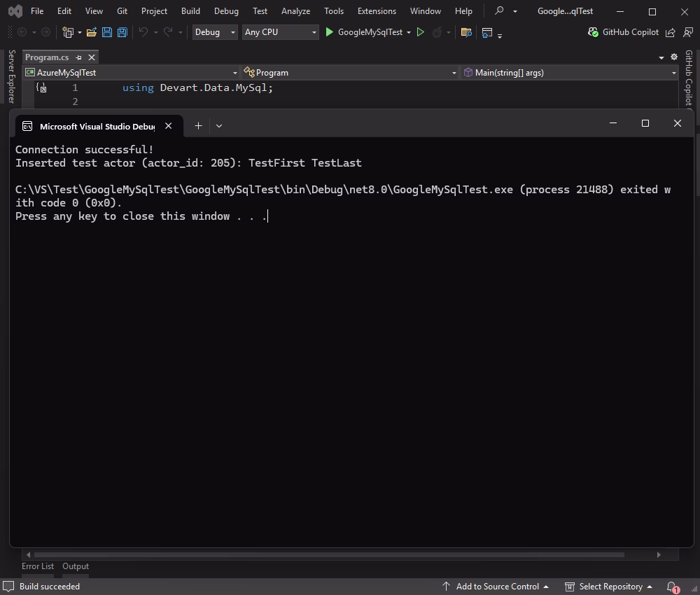Open the Any CPU platform dropdown
Viewport: 700px width, 595px height.
(279, 32)
